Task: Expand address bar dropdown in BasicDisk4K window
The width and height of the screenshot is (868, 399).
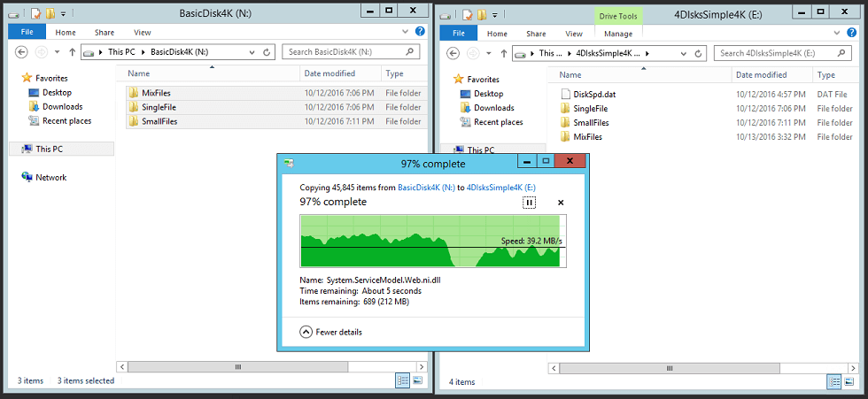Action: 256,53
